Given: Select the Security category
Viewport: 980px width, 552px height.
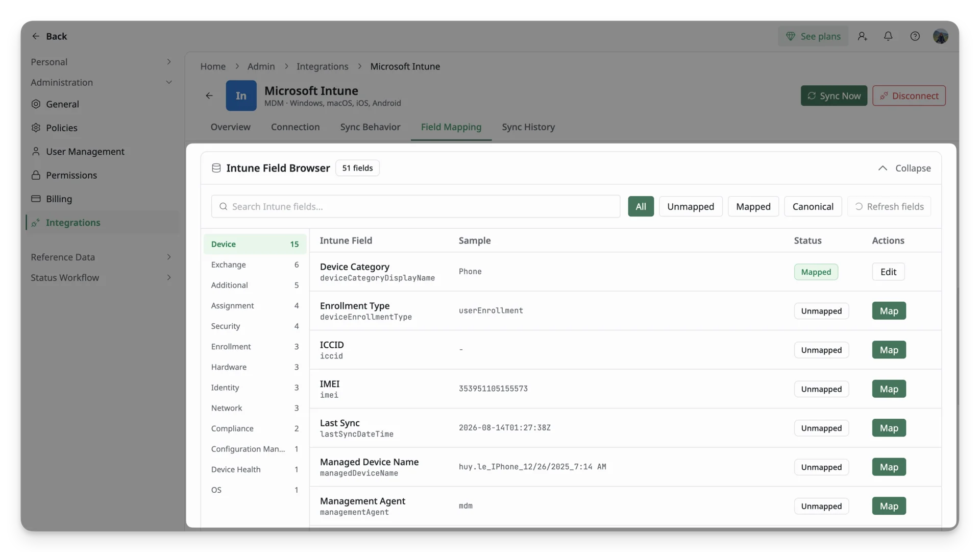Looking at the screenshot, I should tap(255, 326).
